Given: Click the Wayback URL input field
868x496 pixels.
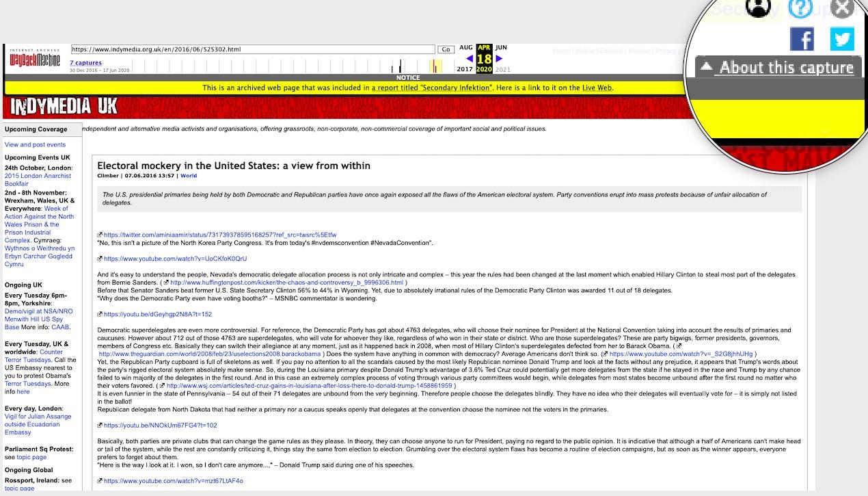Looking at the screenshot, I should 252,49.
